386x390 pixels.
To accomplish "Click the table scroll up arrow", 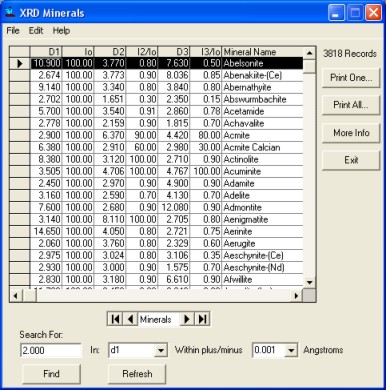I will click(309, 53).
